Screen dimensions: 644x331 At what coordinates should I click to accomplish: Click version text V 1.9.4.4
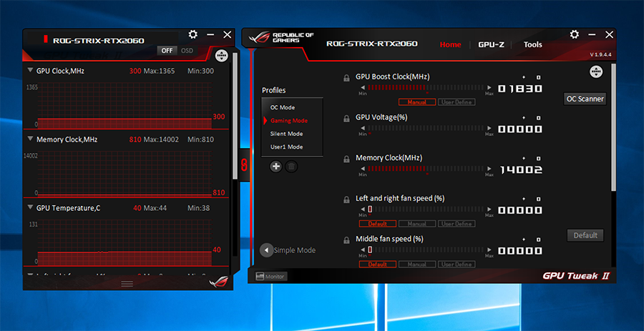pyautogui.click(x=601, y=55)
